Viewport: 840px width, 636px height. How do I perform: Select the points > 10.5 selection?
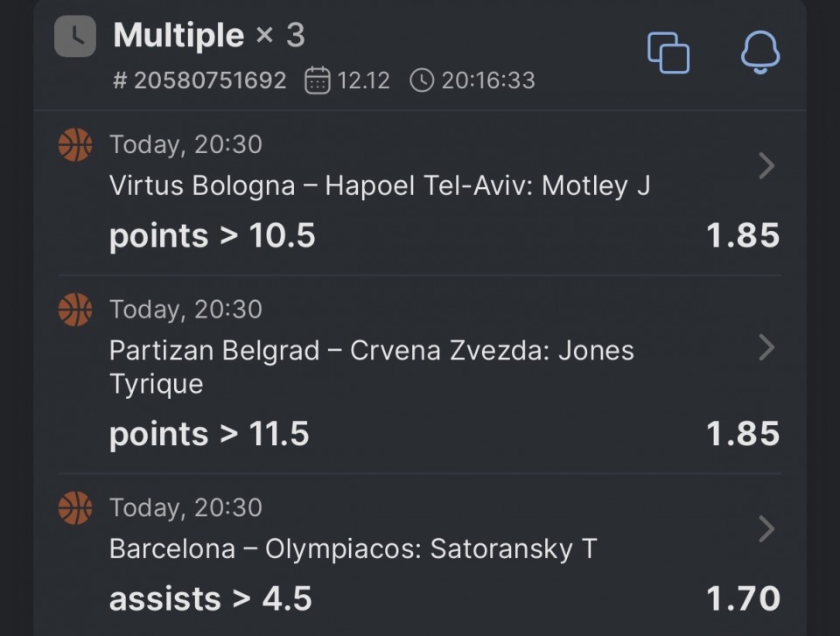[x=212, y=236]
